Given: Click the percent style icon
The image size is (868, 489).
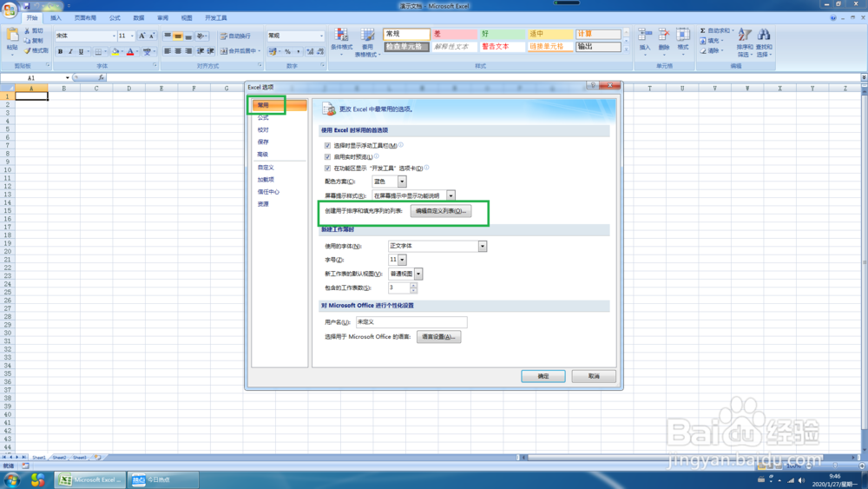Looking at the screenshot, I should tap(287, 51).
